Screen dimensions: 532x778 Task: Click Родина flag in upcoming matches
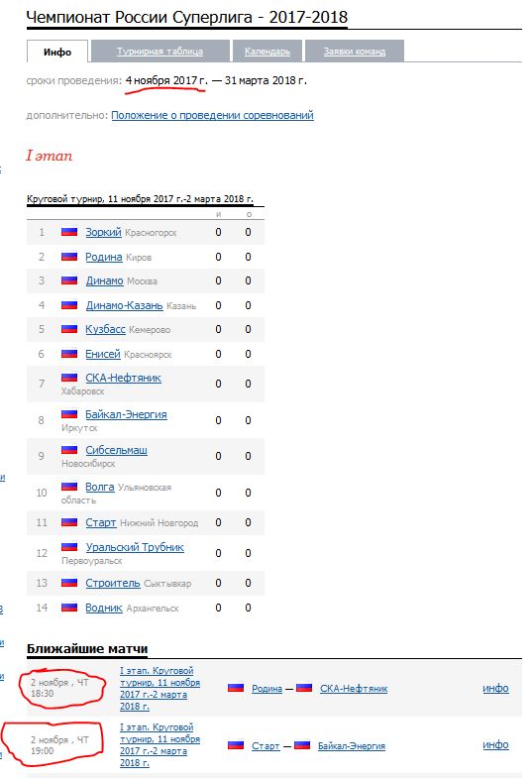click(x=236, y=688)
